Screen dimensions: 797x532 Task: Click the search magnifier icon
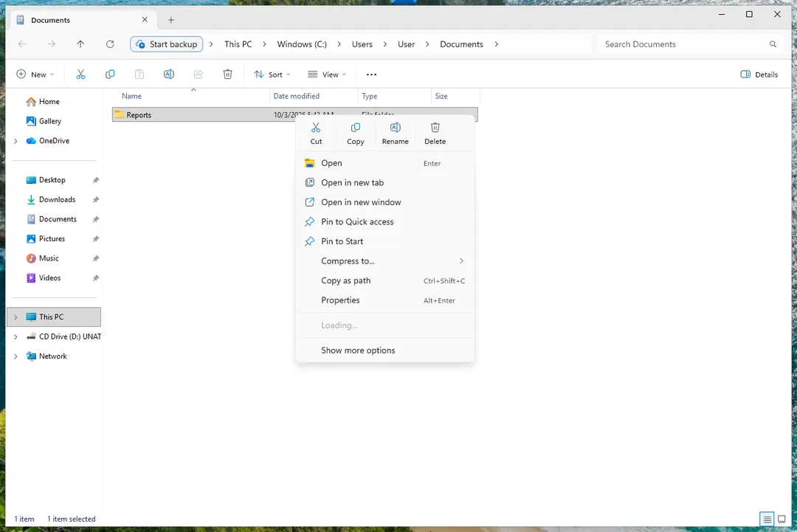[x=773, y=44]
